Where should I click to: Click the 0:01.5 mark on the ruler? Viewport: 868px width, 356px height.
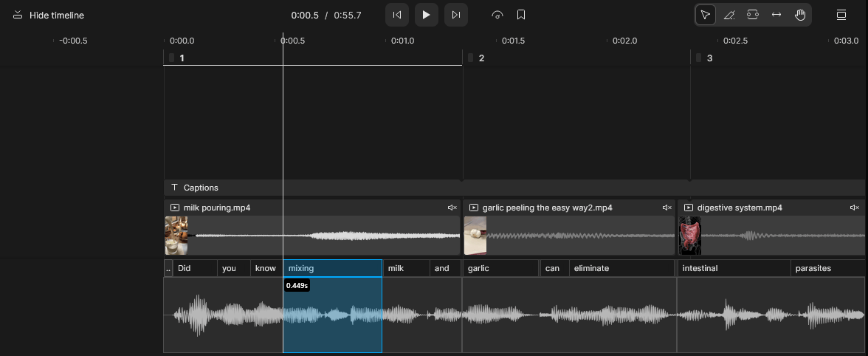pos(513,41)
